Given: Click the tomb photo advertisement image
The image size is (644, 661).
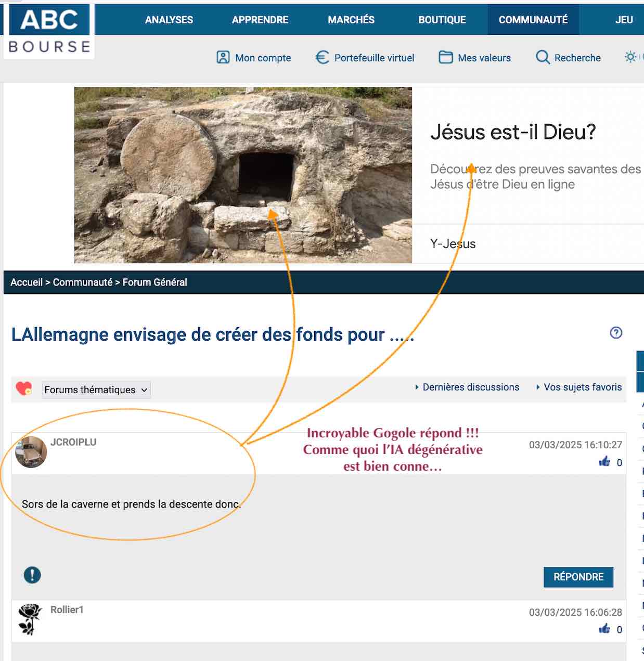Looking at the screenshot, I should 243,175.
